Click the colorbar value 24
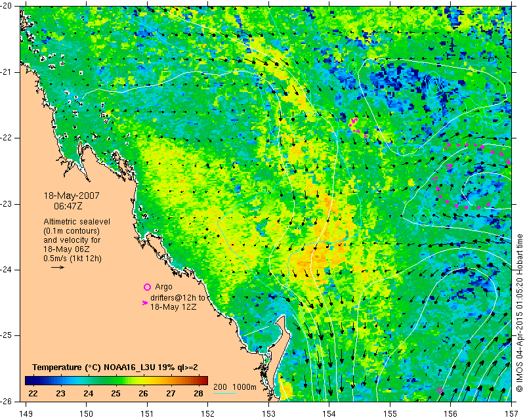This screenshot has height=420, width=525. click(x=89, y=394)
